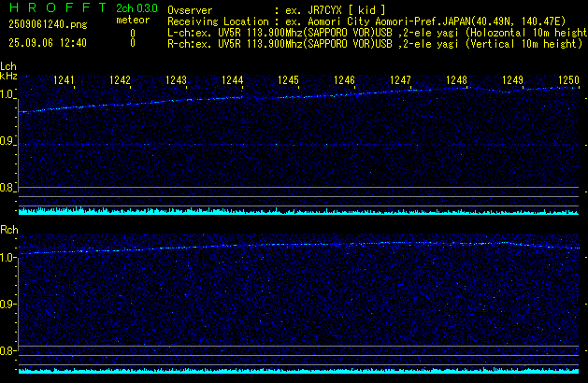Click the 1242 time marker
This screenshot has width=588, height=383.
click(120, 80)
